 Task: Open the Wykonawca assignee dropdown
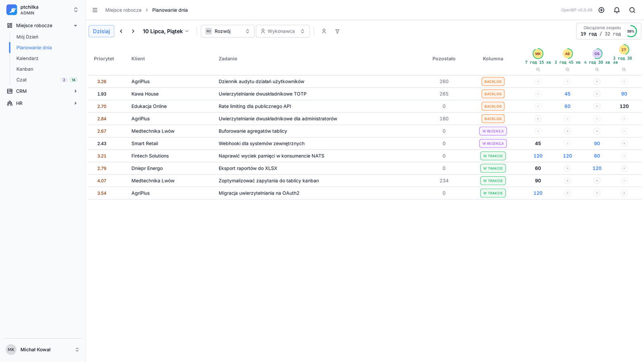(283, 31)
